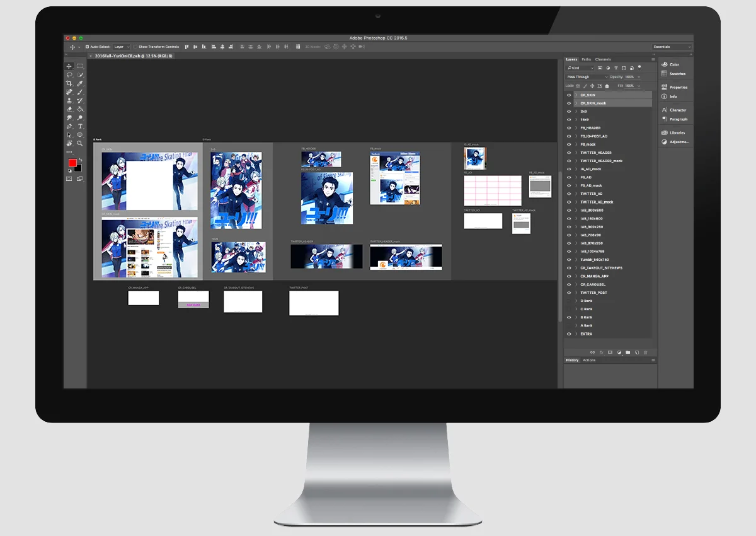Show the D Rank layer group
The height and width of the screenshot is (536, 756).
[x=569, y=301]
